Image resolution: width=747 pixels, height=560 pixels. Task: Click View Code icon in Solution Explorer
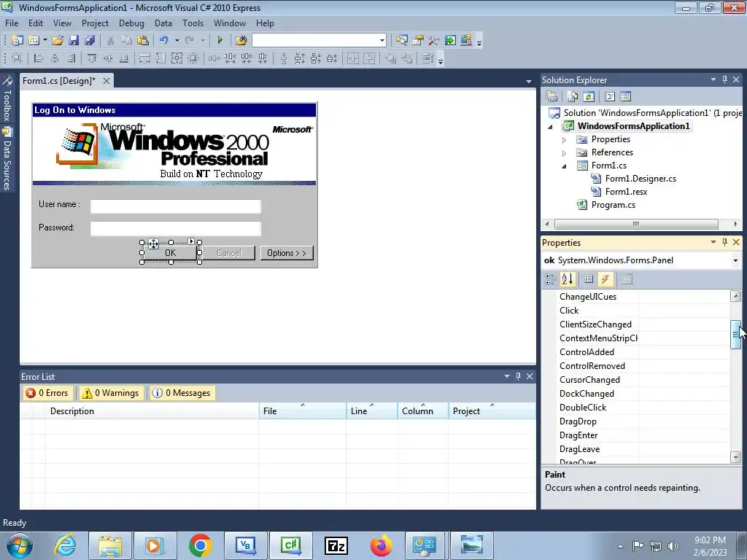[x=610, y=97]
